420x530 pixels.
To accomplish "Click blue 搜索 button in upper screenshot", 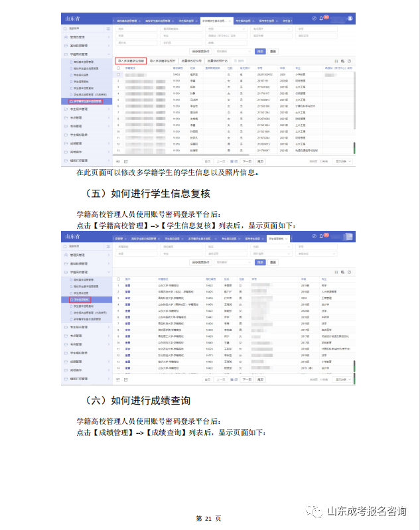I will point(260,51).
